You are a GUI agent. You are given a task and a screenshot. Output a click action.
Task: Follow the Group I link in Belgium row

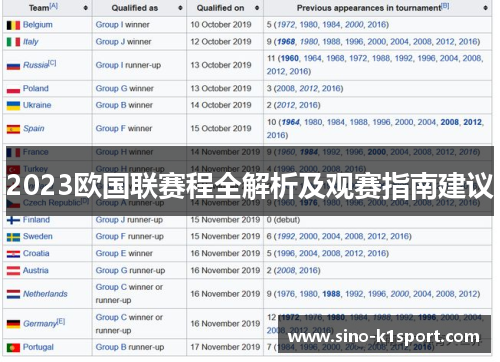click(109, 25)
